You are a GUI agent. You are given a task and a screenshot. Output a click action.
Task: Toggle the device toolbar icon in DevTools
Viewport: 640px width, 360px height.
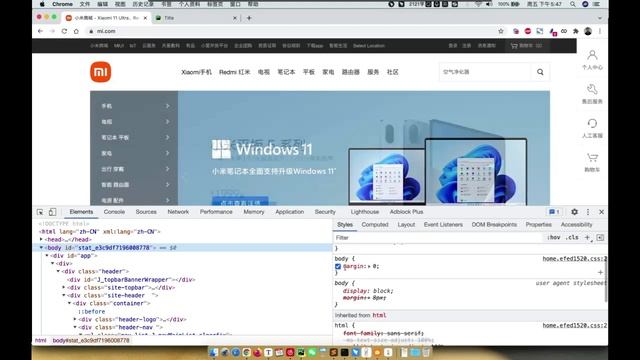[52, 212]
